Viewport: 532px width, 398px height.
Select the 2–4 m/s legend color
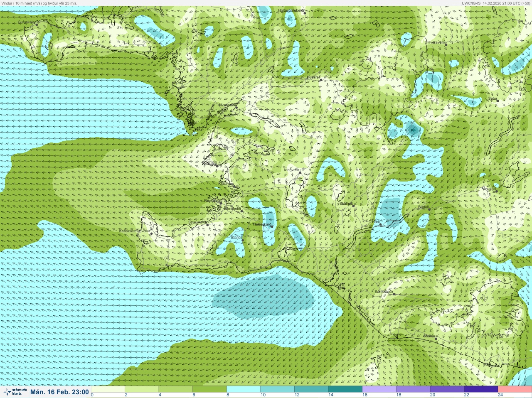pos(142,389)
